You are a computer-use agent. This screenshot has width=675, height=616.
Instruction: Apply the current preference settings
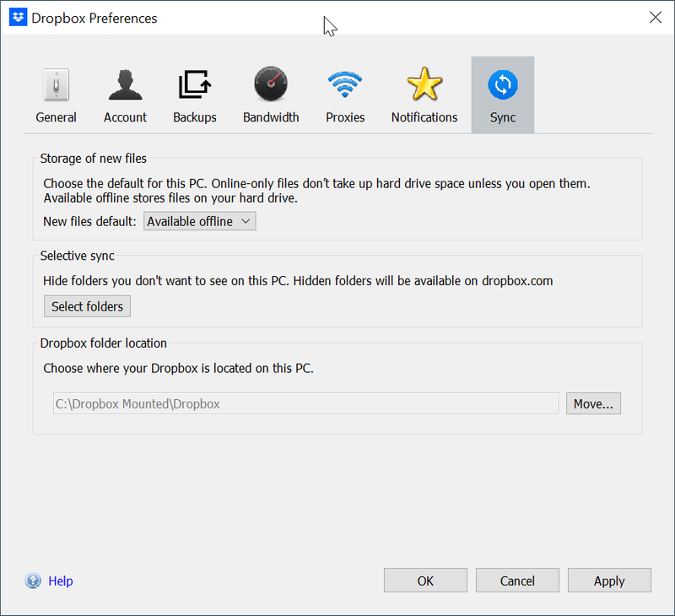pyautogui.click(x=609, y=581)
